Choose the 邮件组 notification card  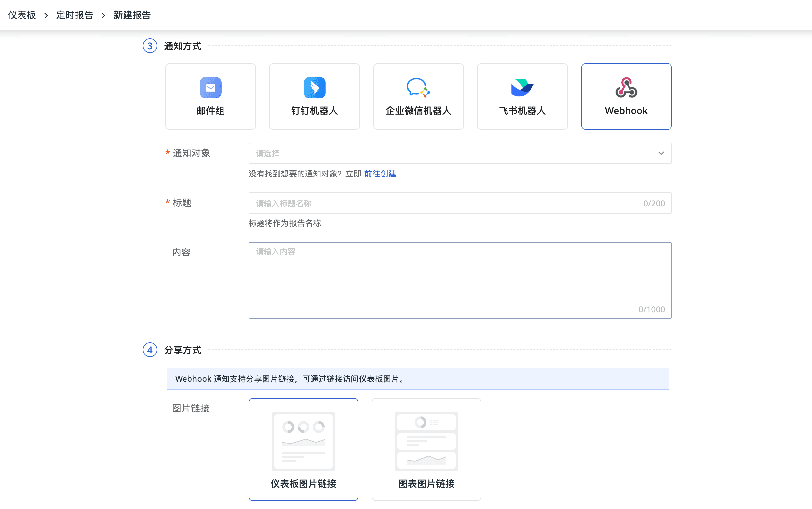point(210,110)
